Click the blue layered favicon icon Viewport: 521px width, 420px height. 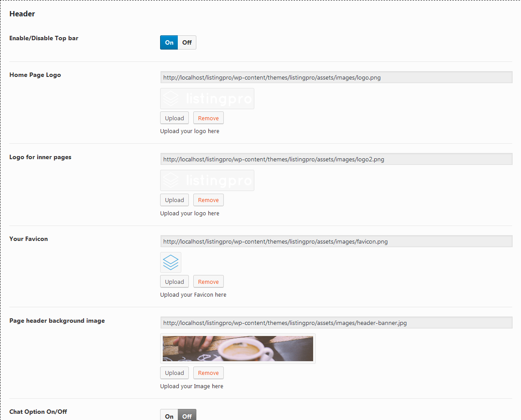click(x=171, y=262)
